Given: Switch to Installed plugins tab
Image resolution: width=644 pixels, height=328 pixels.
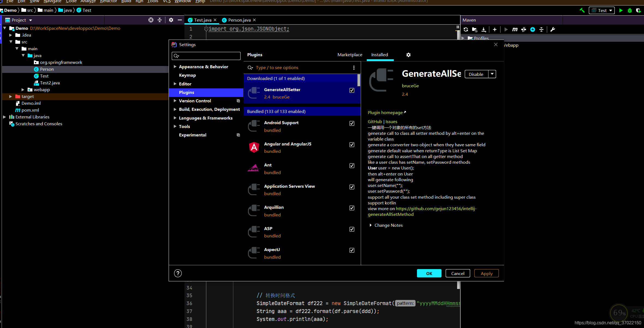Looking at the screenshot, I should [x=380, y=55].
